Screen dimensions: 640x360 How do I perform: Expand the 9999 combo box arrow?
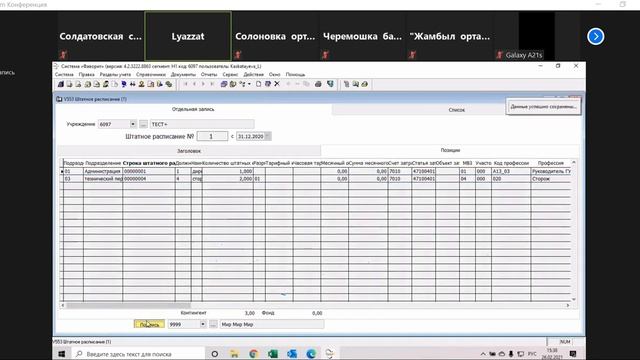click(x=202, y=324)
